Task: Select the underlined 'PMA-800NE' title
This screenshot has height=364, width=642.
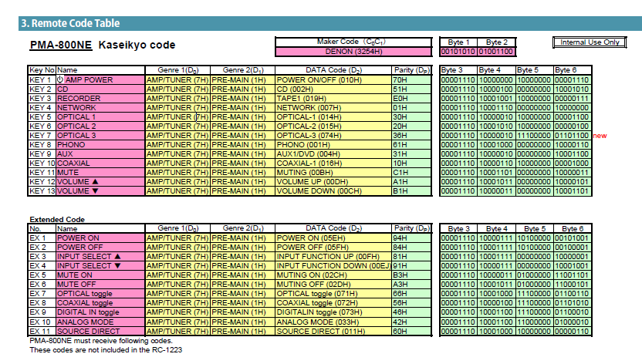Action: click(x=61, y=45)
